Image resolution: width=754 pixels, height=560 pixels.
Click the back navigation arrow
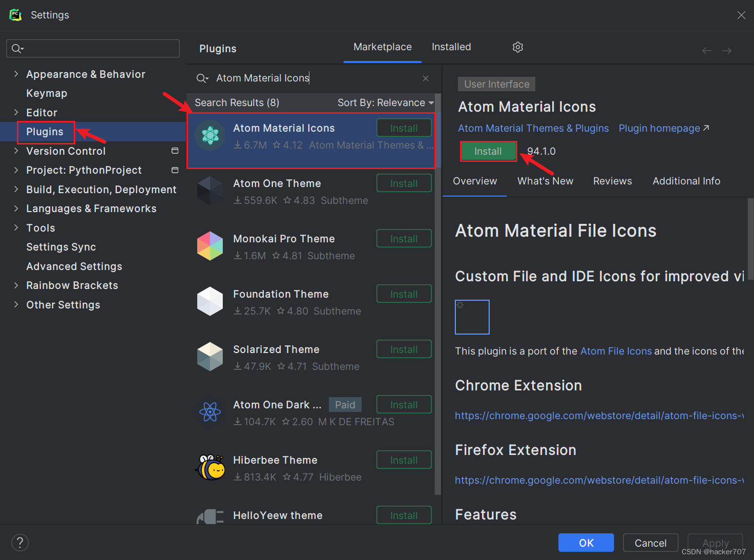[x=707, y=51]
